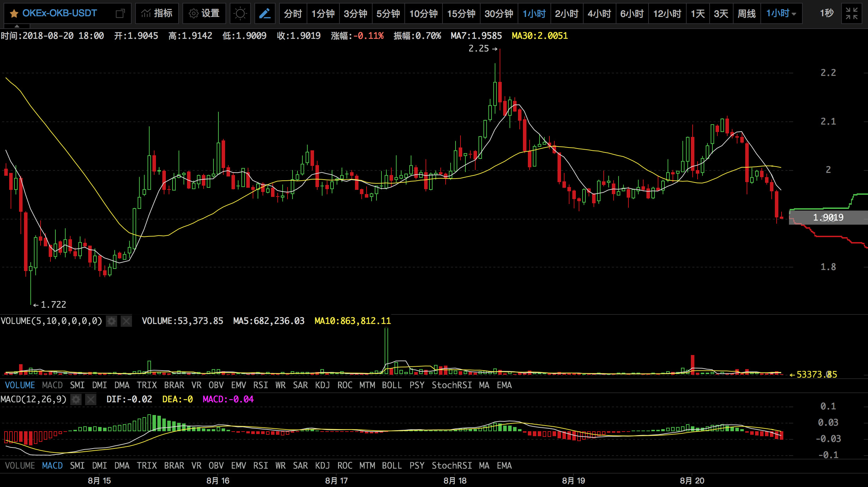Select the 1天 interval
Screen dimensions: 868x487
pyautogui.click(x=698, y=13)
